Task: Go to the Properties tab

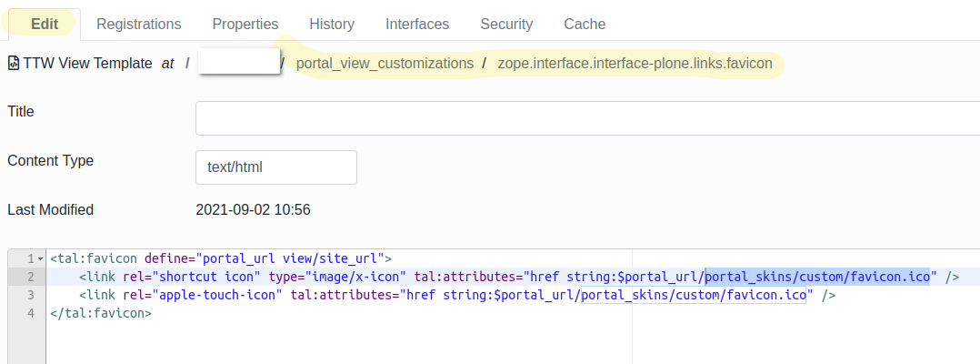Action: [x=245, y=25]
